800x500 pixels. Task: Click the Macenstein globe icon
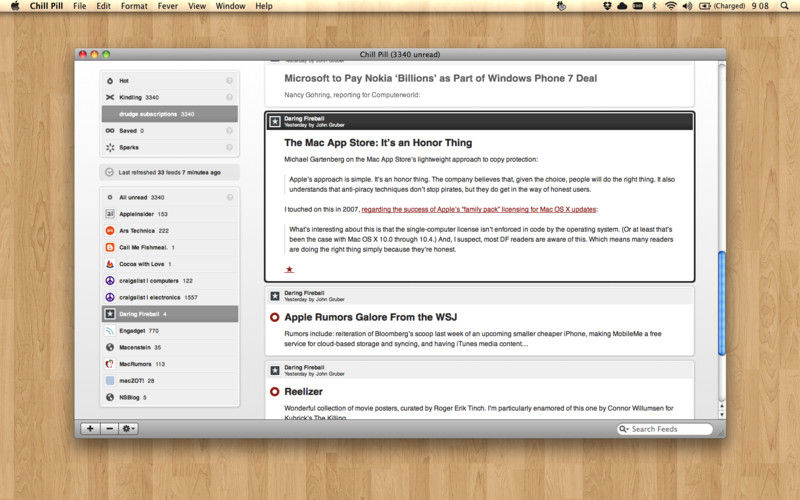pos(110,347)
